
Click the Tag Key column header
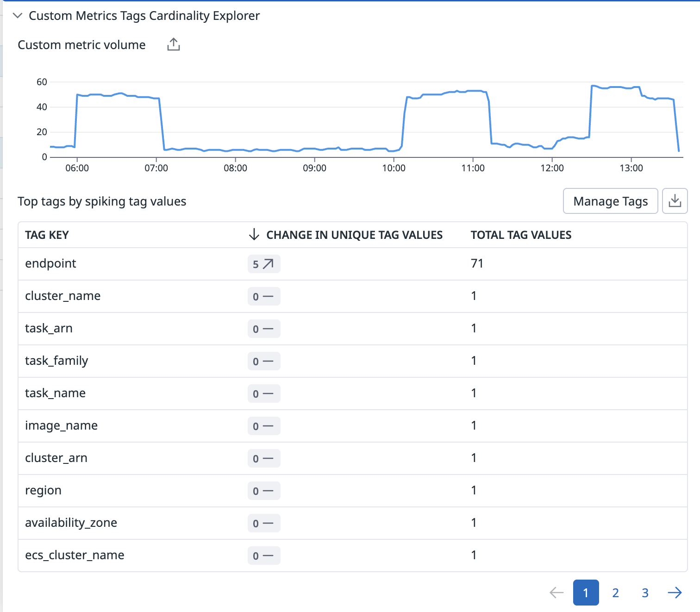47,235
